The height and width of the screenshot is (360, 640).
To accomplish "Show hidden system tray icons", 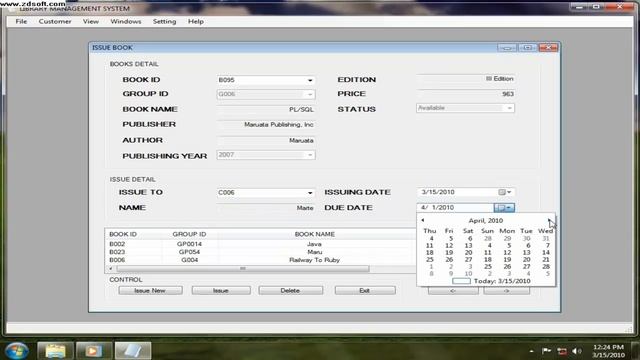I will pyautogui.click(x=531, y=351).
